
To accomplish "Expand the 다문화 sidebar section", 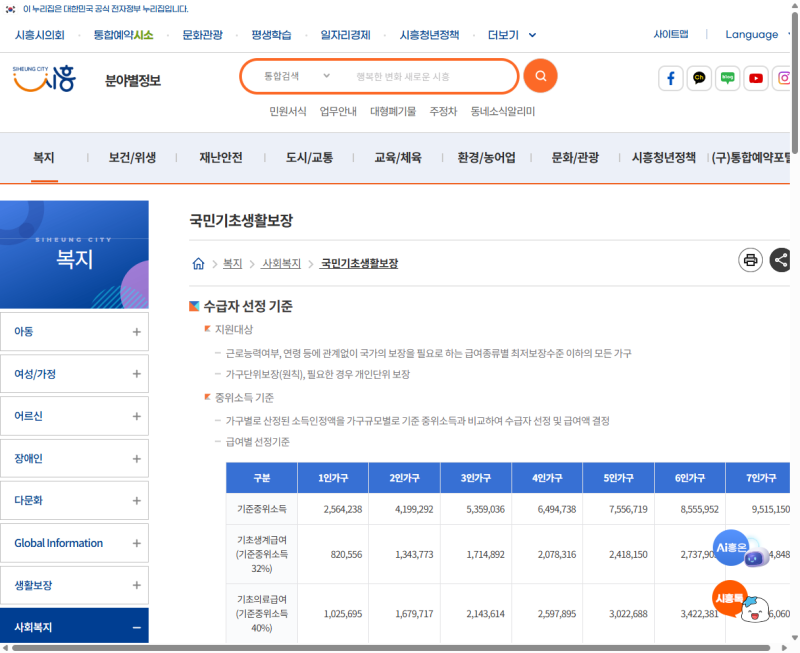I will [x=74, y=500].
